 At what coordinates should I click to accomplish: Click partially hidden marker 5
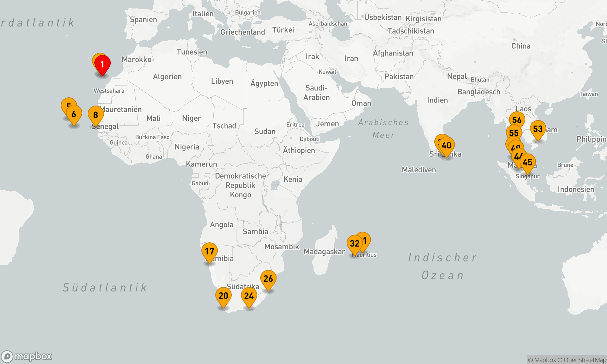click(x=67, y=103)
